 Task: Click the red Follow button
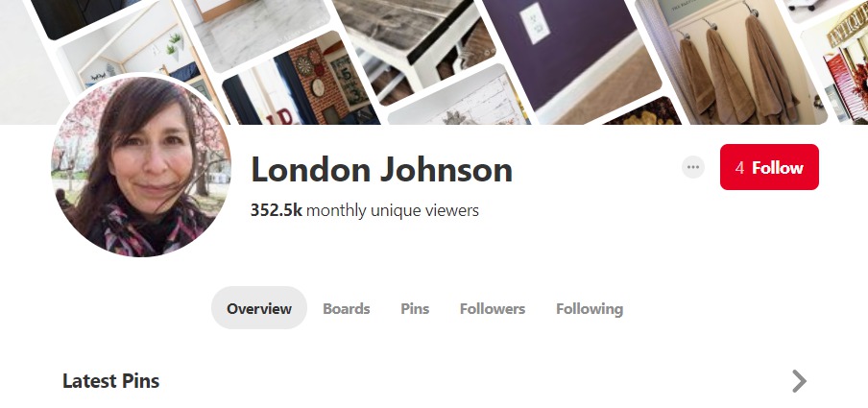[769, 167]
